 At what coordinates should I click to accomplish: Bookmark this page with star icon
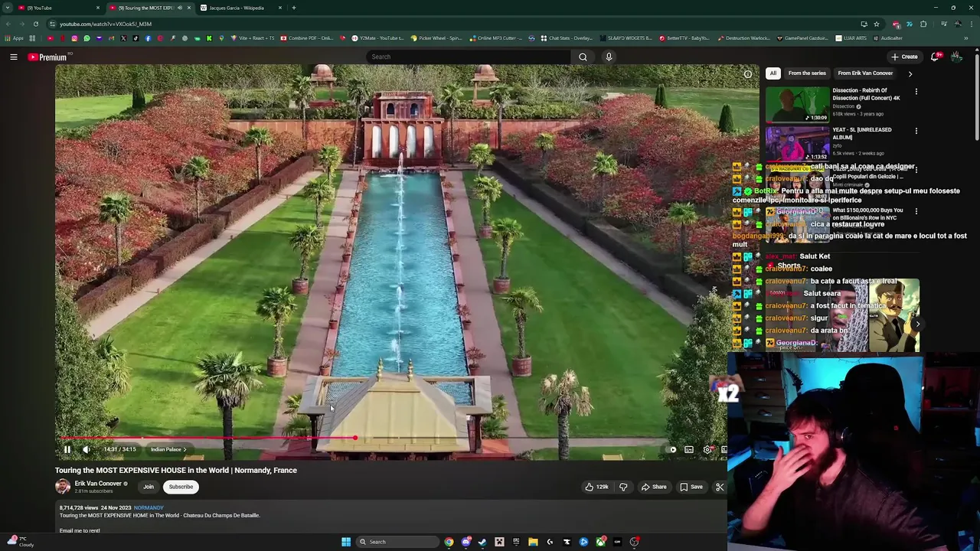(877, 24)
